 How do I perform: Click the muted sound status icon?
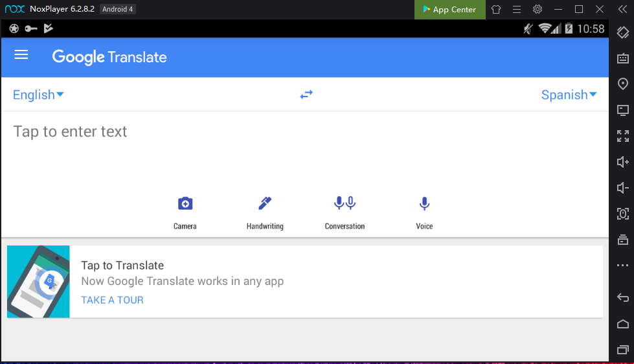pos(528,28)
